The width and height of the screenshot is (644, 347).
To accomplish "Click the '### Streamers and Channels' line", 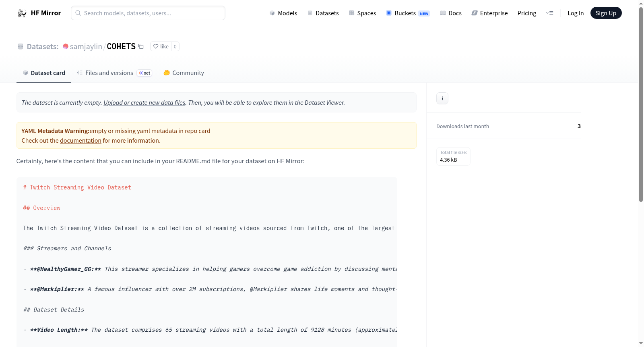I will coord(67,249).
